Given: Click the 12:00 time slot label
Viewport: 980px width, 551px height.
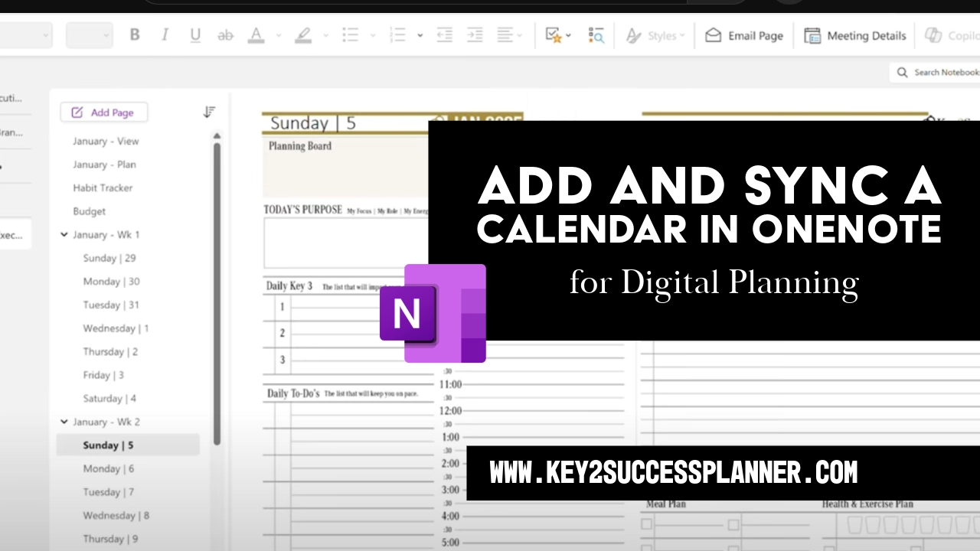Looking at the screenshot, I should coord(449,411).
